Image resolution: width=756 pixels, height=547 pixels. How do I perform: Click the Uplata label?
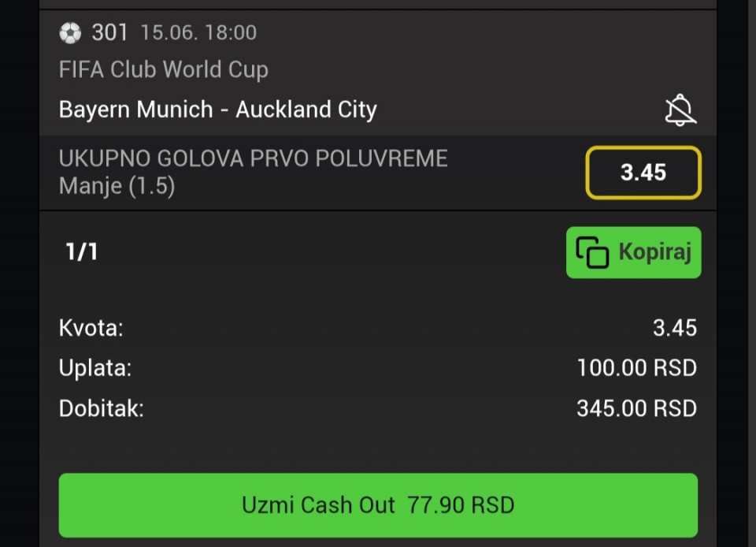[x=95, y=368]
